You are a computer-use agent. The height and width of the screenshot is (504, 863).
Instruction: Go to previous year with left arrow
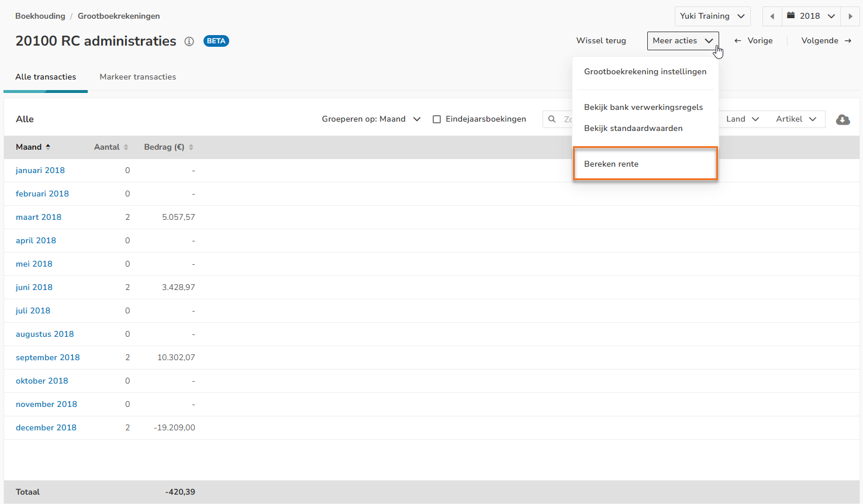772,16
